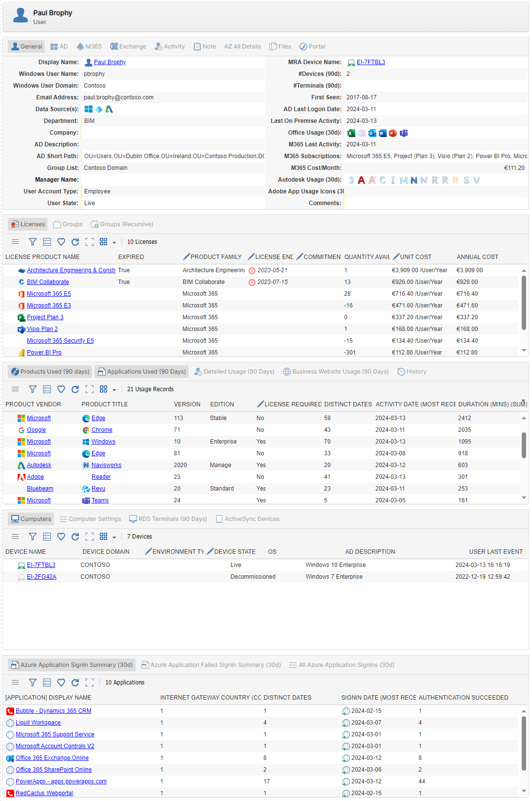
Task: Sort by the UNIT COST column header
Action: [x=416, y=257]
